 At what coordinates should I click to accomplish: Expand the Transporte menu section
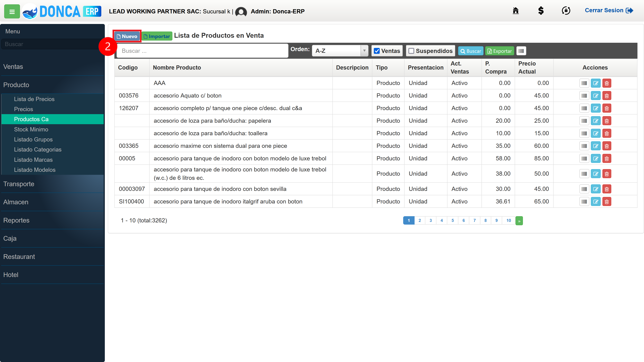[x=52, y=184]
